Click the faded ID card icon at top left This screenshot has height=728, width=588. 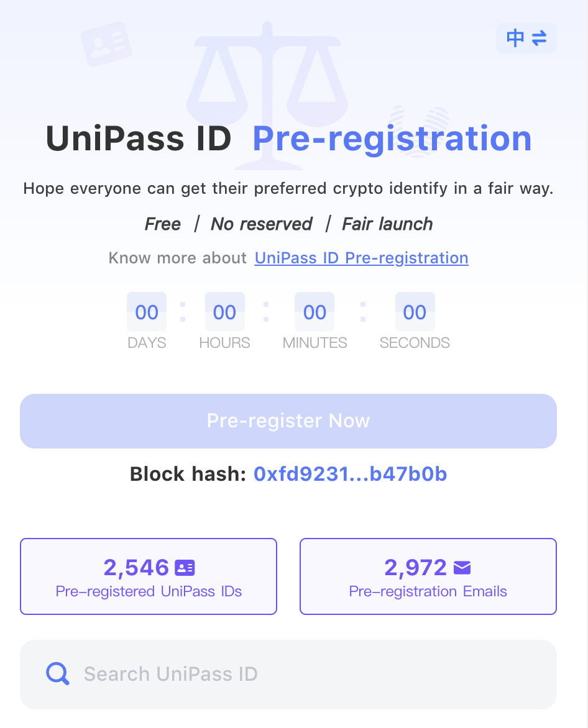[106, 43]
